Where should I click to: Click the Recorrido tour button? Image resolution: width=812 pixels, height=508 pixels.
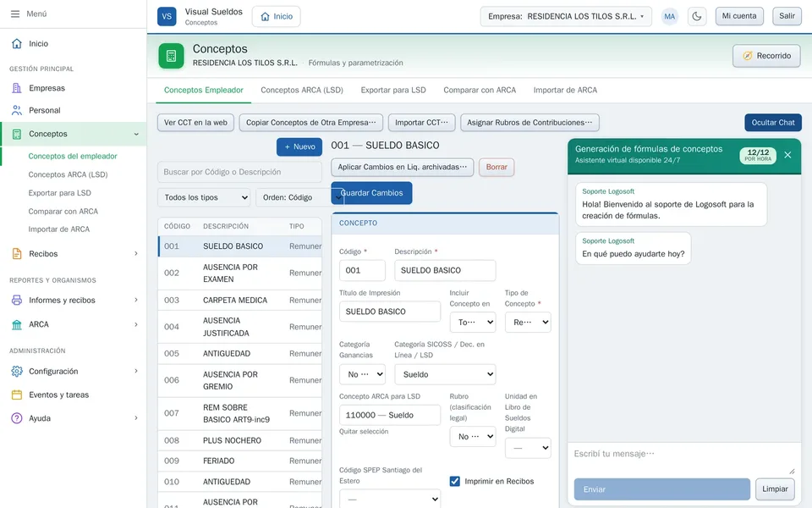766,56
